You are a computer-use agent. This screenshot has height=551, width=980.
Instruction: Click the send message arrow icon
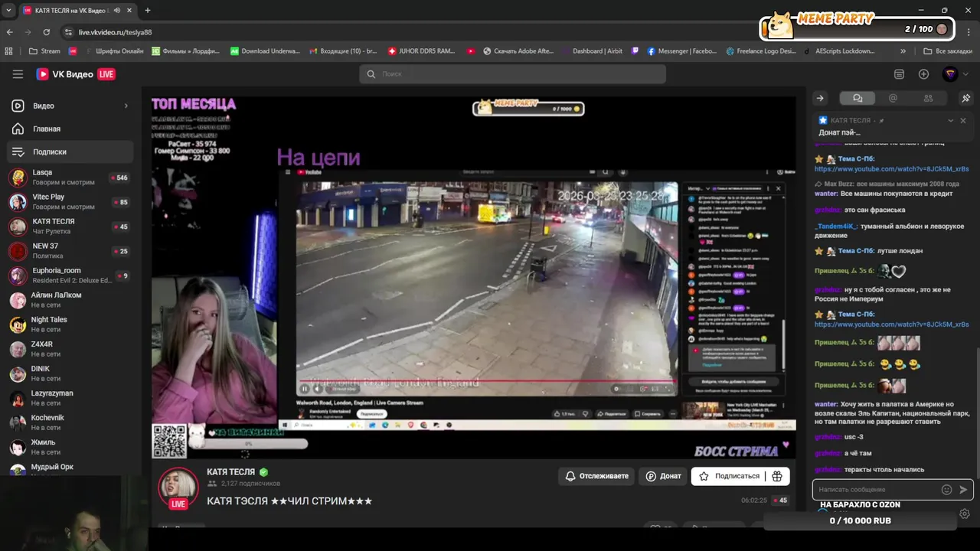coord(963,490)
